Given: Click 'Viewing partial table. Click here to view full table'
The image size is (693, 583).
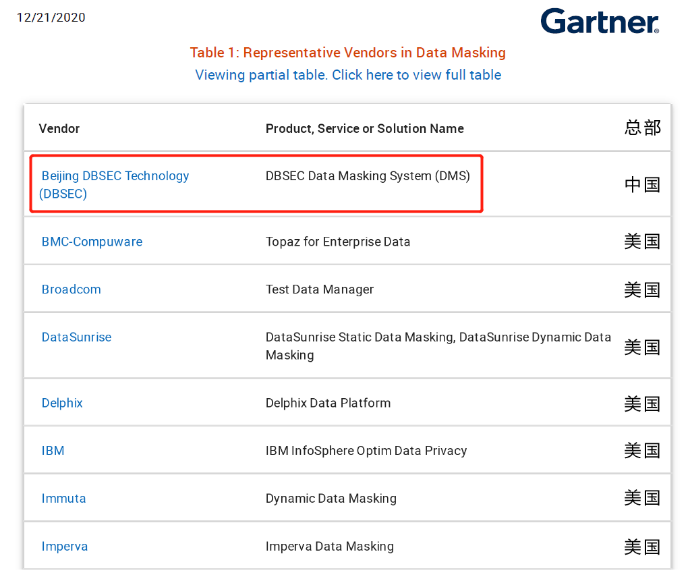Looking at the screenshot, I should 348,75.
